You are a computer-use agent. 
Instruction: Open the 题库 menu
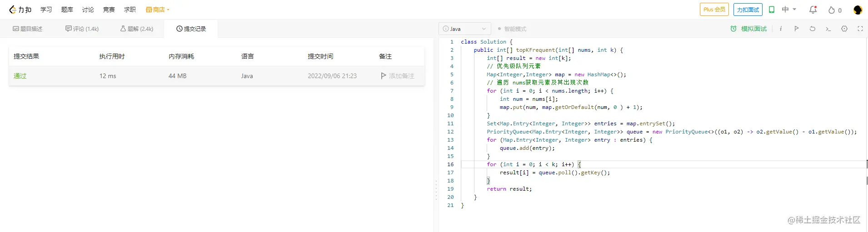(67, 10)
